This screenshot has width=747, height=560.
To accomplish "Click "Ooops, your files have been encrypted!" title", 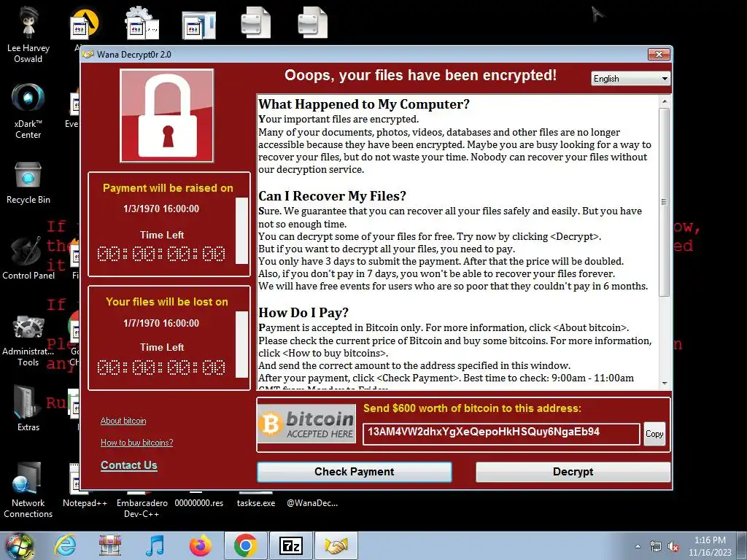I will click(421, 75).
